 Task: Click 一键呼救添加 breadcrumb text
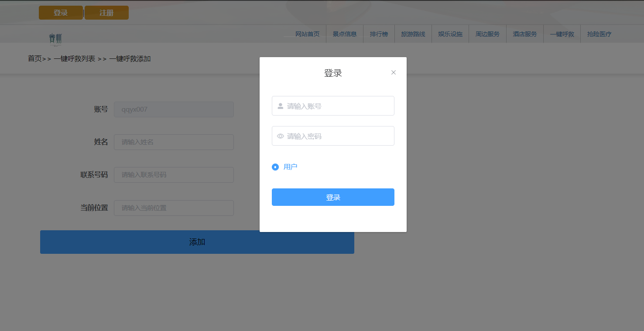coord(130,58)
